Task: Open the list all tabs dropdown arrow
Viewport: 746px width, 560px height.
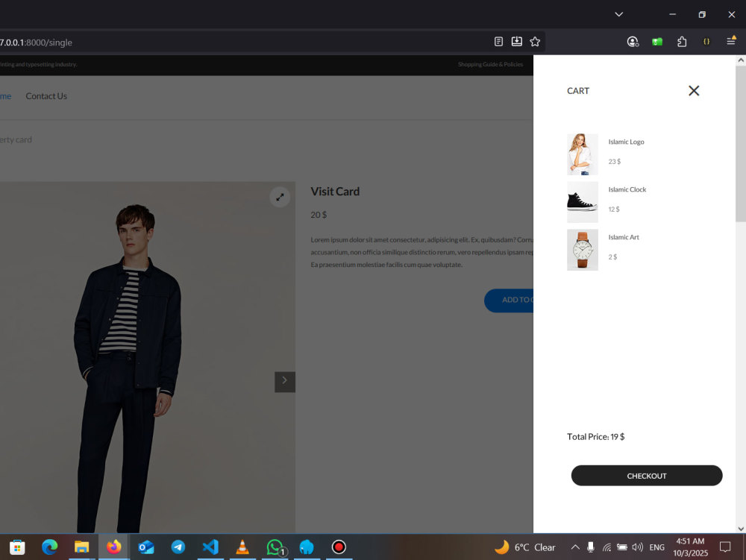Action: (x=618, y=14)
